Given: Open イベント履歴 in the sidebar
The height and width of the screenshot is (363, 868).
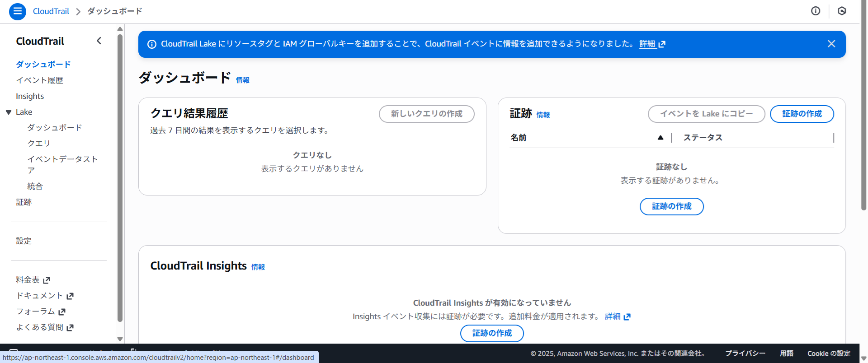Looking at the screenshot, I should point(39,80).
